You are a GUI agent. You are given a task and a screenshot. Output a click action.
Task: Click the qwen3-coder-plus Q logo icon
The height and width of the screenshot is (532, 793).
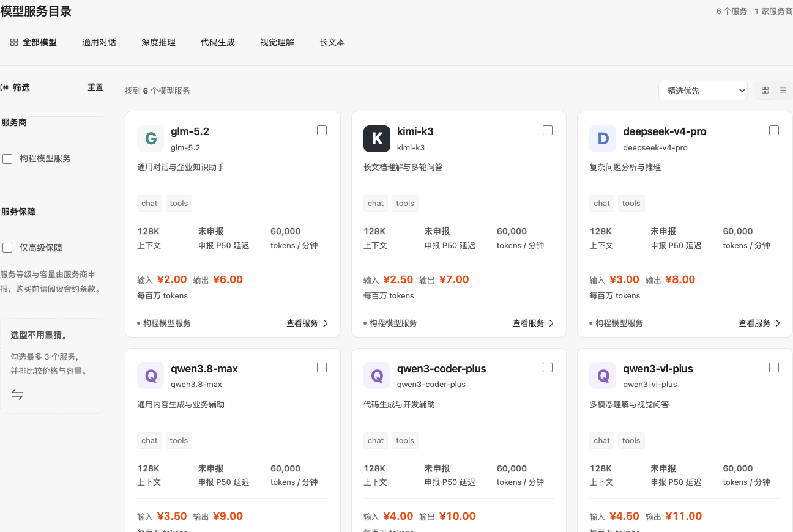[377, 375]
